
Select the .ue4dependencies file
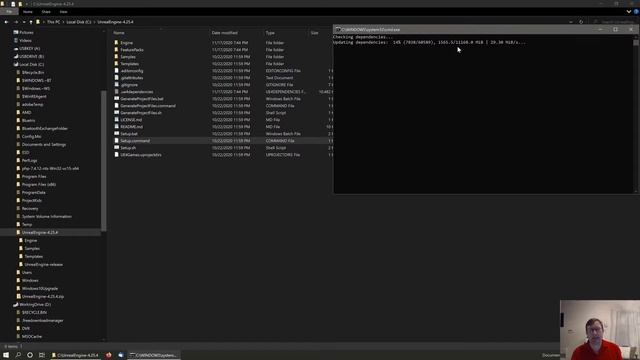[x=137, y=92]
